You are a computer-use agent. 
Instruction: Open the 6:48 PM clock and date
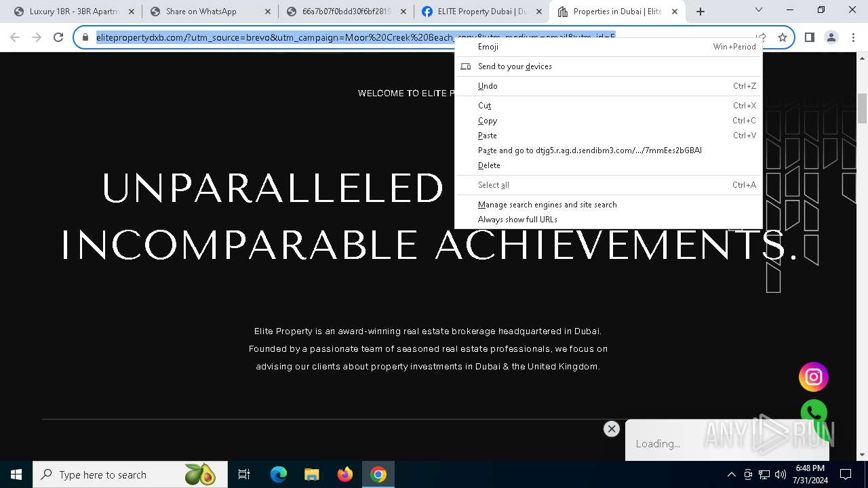click(810, 474)
